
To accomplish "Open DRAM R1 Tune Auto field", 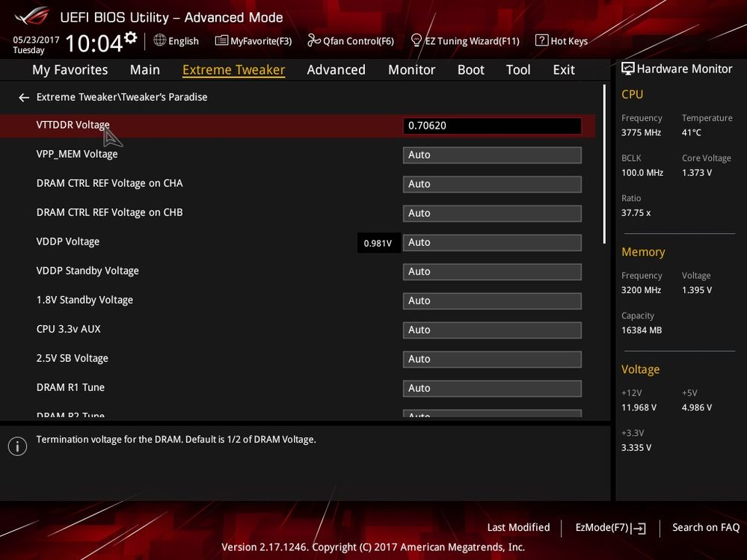I will [492, 388].
